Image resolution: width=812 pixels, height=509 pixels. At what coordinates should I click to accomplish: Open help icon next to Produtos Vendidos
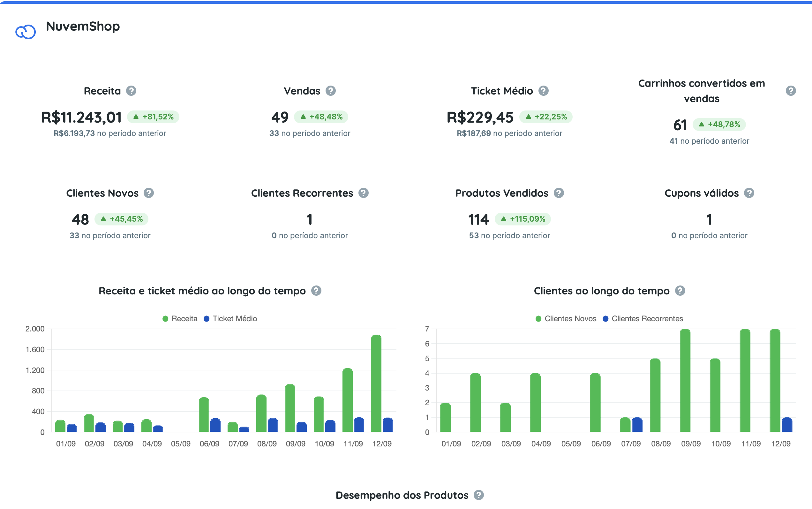[x=559, y=193]
